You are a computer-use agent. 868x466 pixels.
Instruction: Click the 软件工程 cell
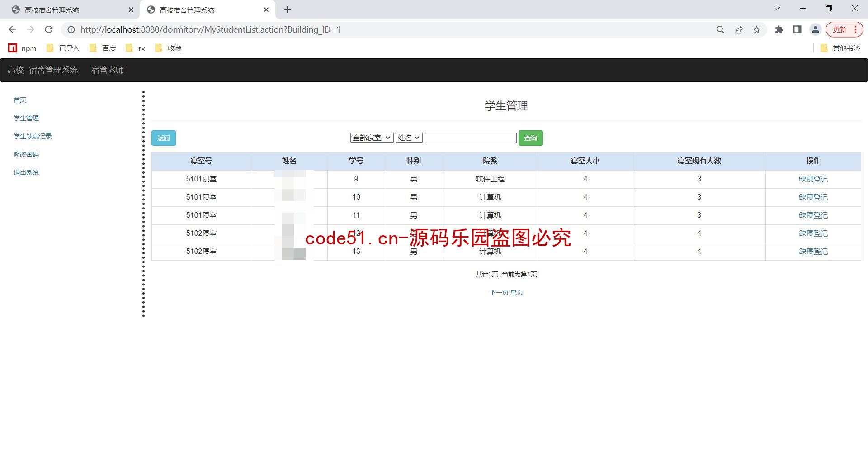pyautogui.click(x=490, y=179)
